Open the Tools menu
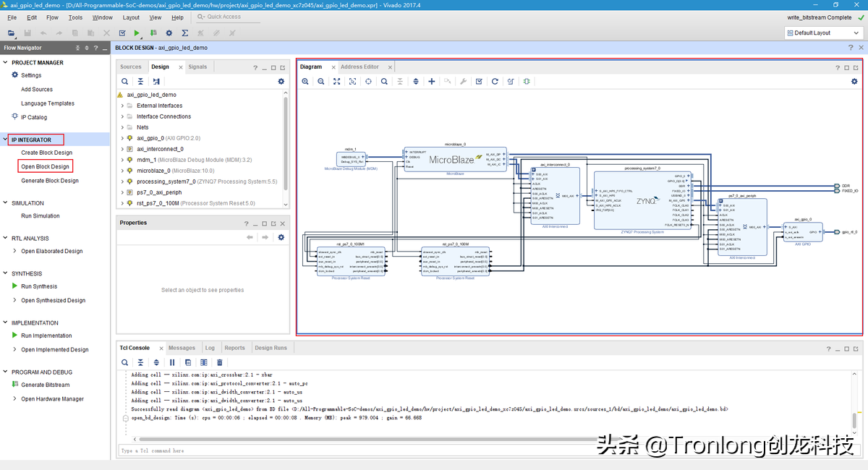This screenshot has width=868, height=470. point(75,17)
